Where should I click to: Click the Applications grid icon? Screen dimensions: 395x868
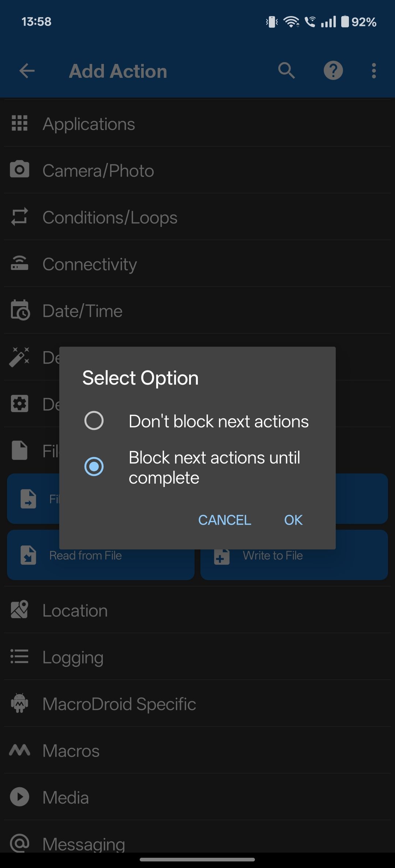coord(20,123)
